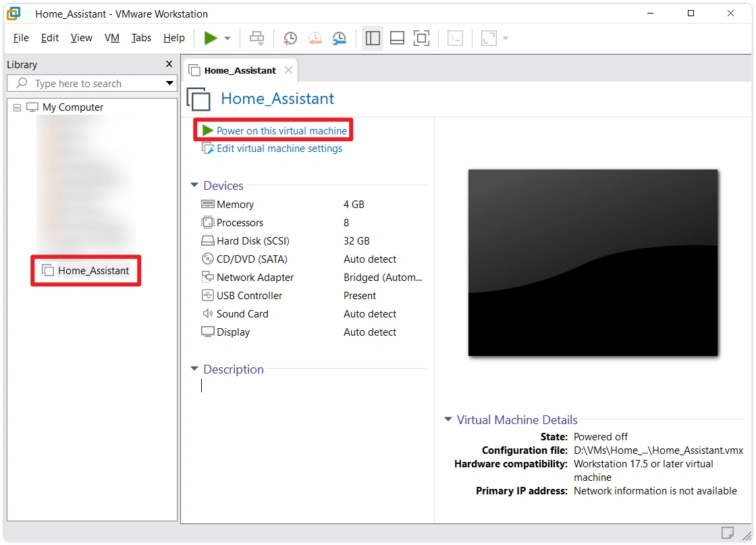
Task: Click the USB Controller icon
Action: pyautogui.click(x=207, y=295)
